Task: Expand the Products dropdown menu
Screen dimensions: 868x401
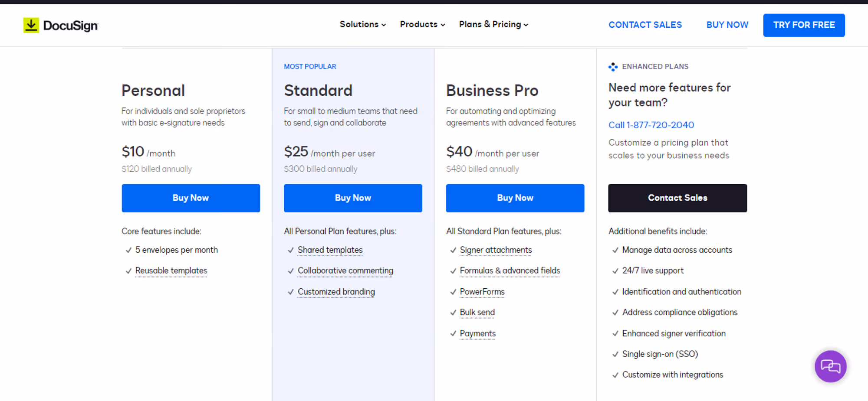Action: coord(422,24)
